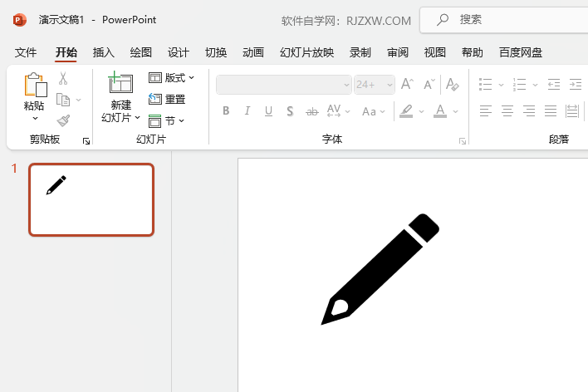Click the font name box
Screen dimensions: 588x392
click(x=283, y=85)
